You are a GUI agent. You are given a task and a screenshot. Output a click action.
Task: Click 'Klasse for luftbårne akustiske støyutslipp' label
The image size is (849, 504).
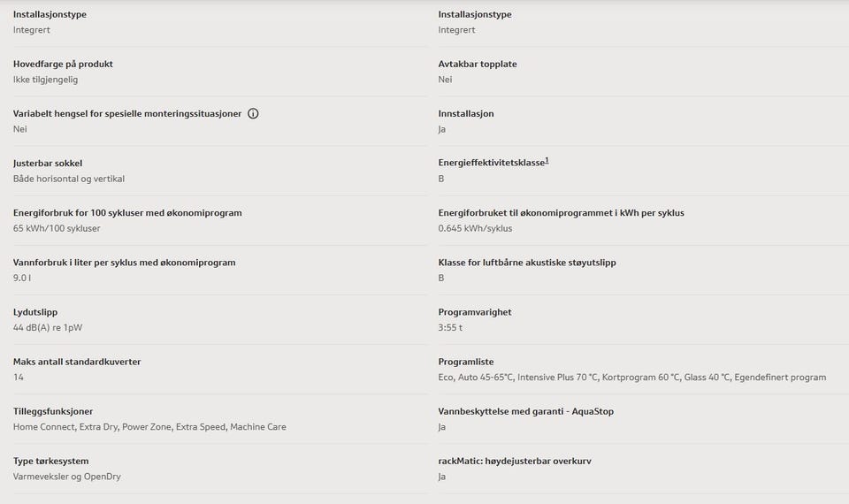tap(527, 263)
